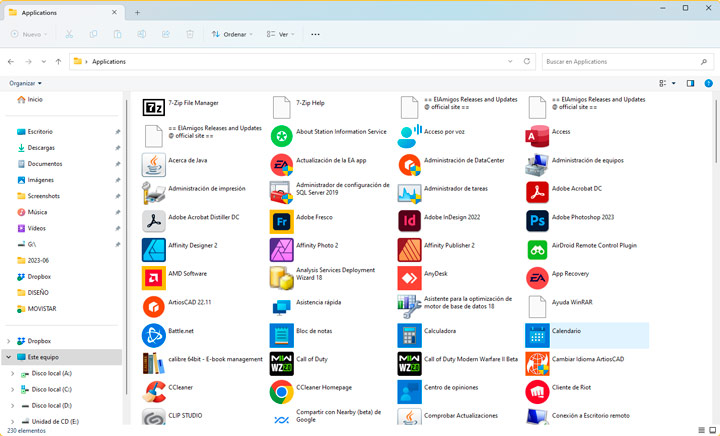Click the Adobe Acrobat Distiller DC icon
This screenshot has height=436, width=720.
pos(153,222)
